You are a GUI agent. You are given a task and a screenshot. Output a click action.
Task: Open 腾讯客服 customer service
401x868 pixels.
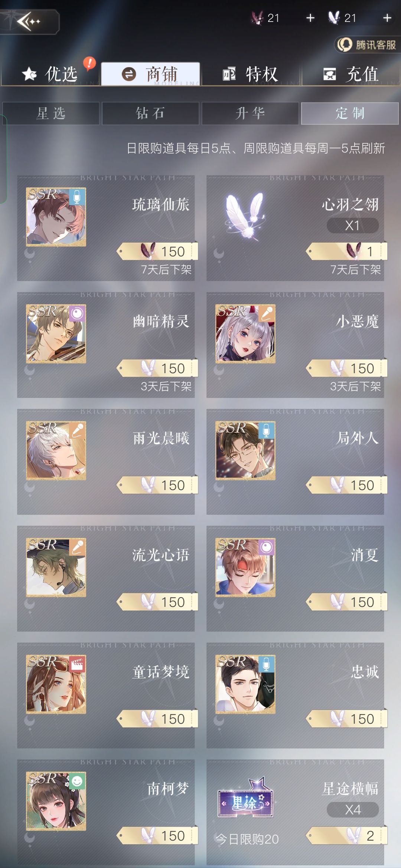coord(367,45)
